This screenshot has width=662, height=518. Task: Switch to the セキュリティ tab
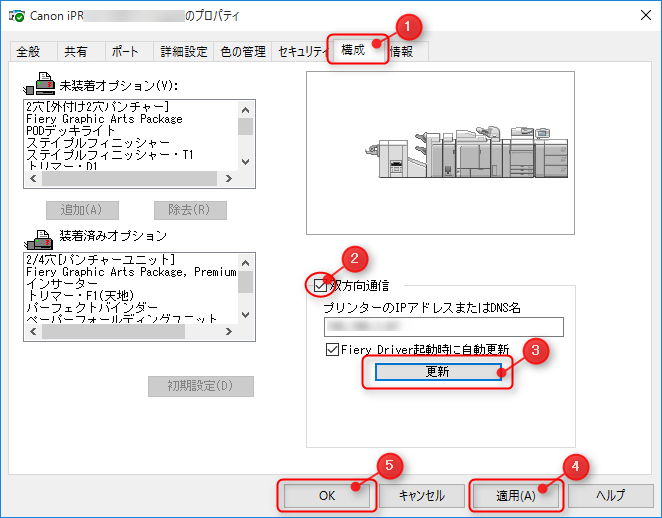(x=301, y=52)
